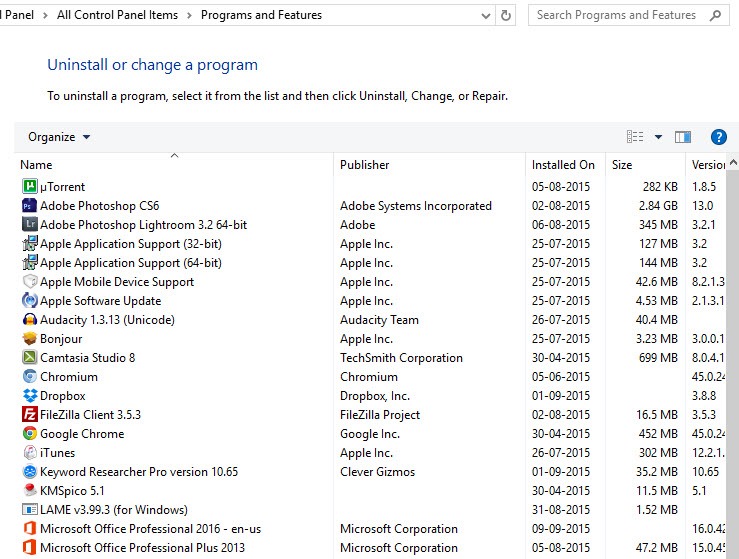Click the Keyword Researcher Pro icon

click(x=30, y=471)
